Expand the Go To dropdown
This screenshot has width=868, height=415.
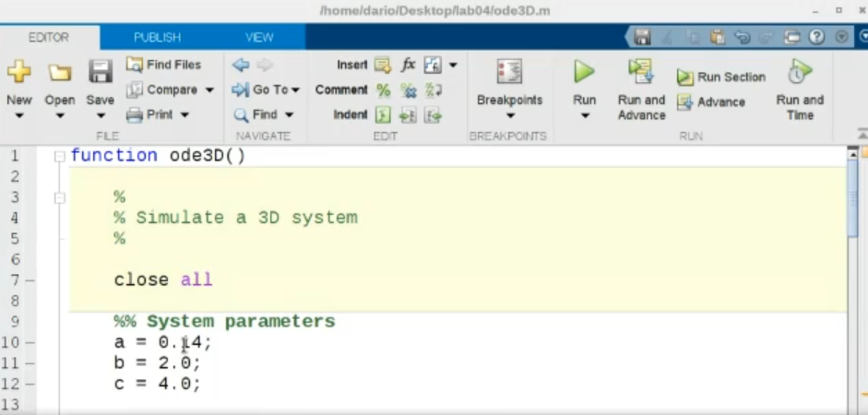295,90
